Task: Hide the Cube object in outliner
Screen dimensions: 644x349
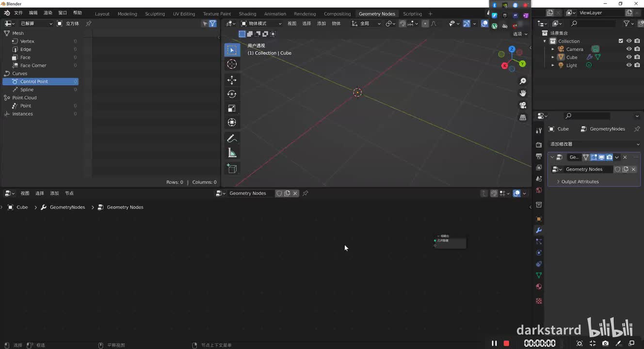Action: coord(629,57)
